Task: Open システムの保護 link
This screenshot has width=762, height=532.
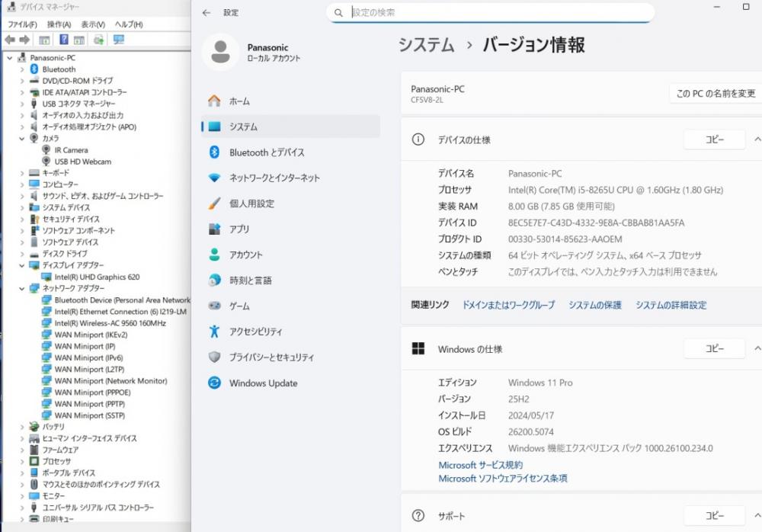Action: 595,305
